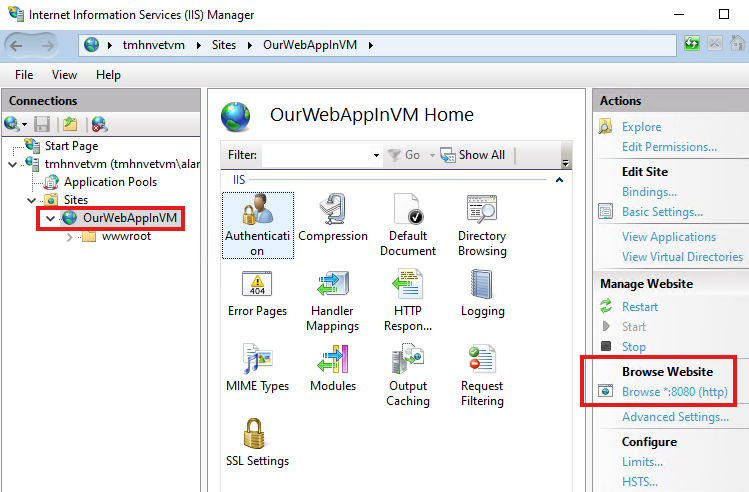
Task: Open the SSL Settings feature
Action: click(257, 443)
